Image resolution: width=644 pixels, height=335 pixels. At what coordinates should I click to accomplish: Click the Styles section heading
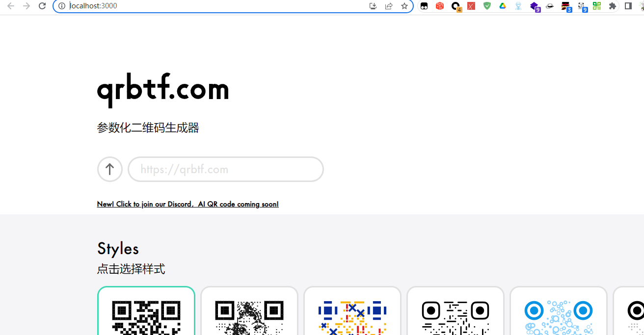[x=118, y=249]
